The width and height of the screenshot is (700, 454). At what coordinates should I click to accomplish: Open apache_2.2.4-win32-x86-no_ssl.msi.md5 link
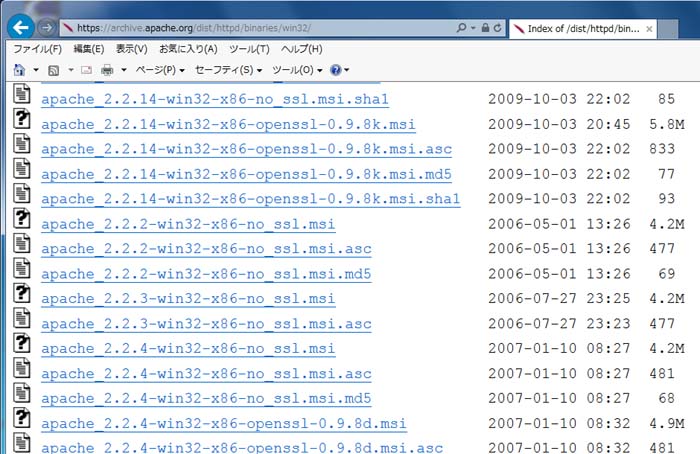tap(206, 399)
